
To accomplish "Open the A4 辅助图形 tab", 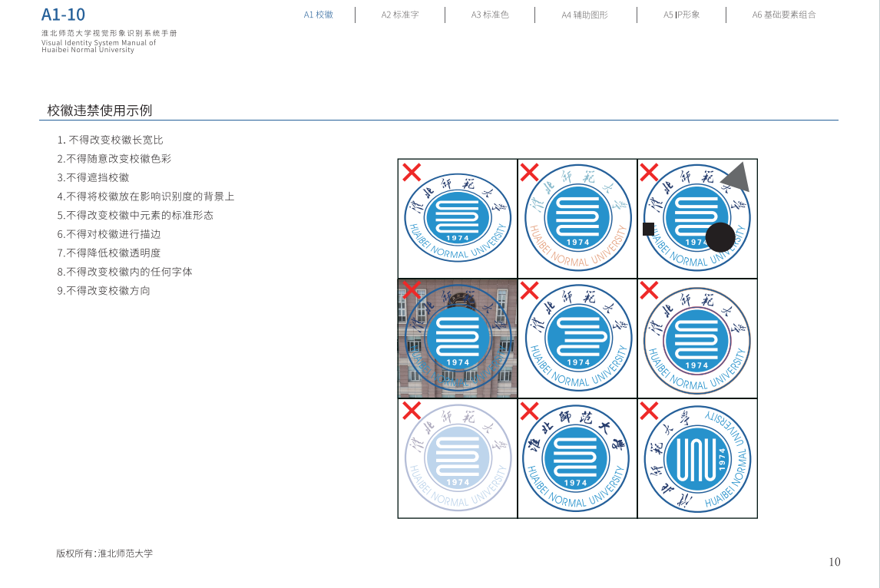I will [x=585, y=15].
